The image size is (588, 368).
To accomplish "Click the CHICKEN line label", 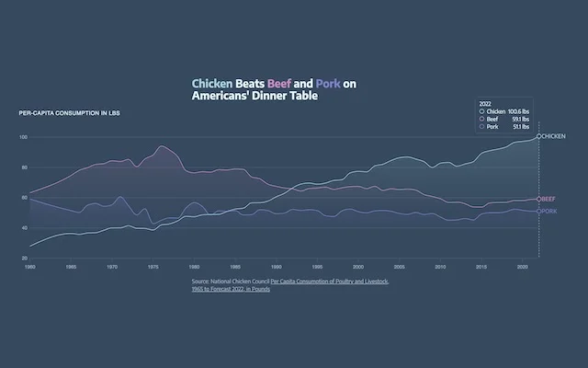I will coord(553,136).
